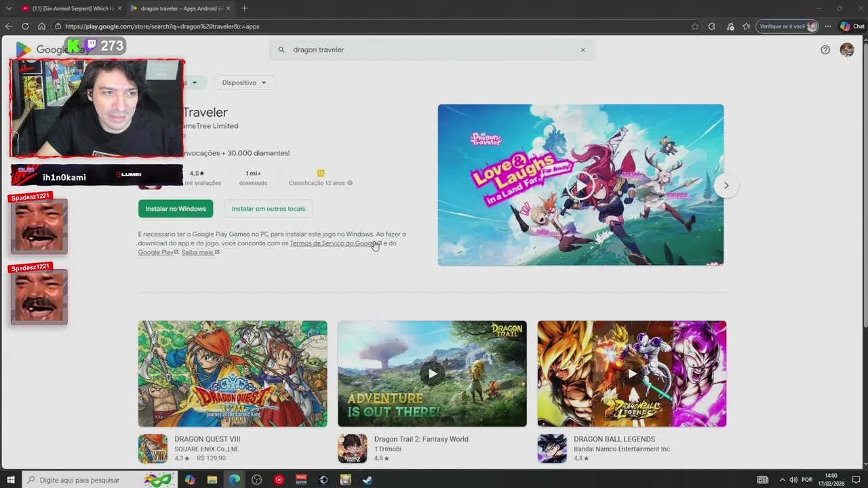Open the taskbar clock and date
Image resolution: width=868 pixels, height=488 pixels.
831,480
